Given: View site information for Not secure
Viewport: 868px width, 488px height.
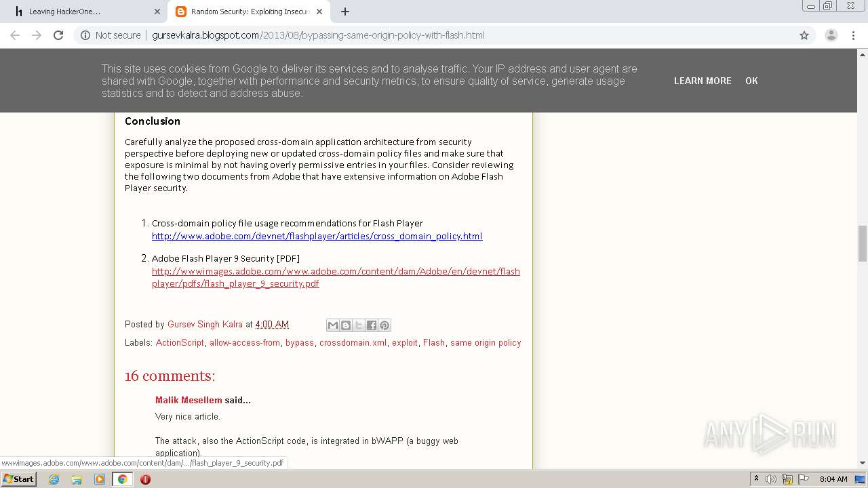Looking at the screenshot, I should tap(111, 35).
